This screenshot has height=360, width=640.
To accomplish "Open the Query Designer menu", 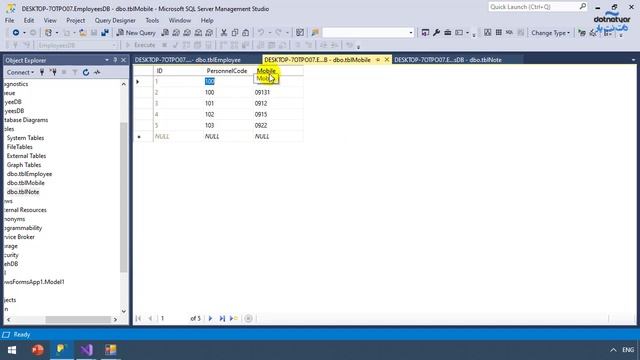I will pos(115,20).
